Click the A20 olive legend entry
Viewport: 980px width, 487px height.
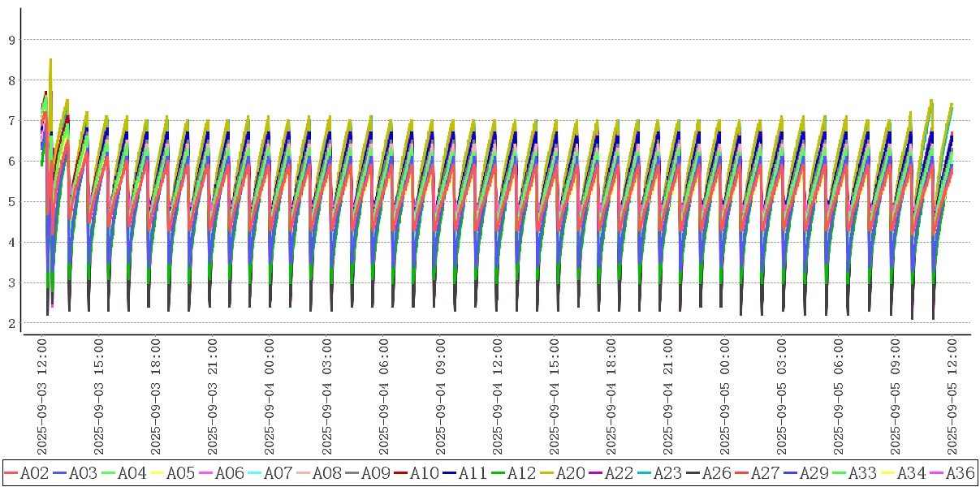(x=562, y=472)
